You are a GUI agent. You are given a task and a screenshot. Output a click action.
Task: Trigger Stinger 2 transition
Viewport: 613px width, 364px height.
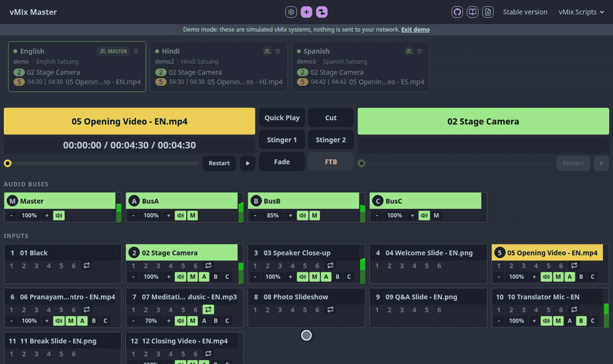(x=331, y=140)
